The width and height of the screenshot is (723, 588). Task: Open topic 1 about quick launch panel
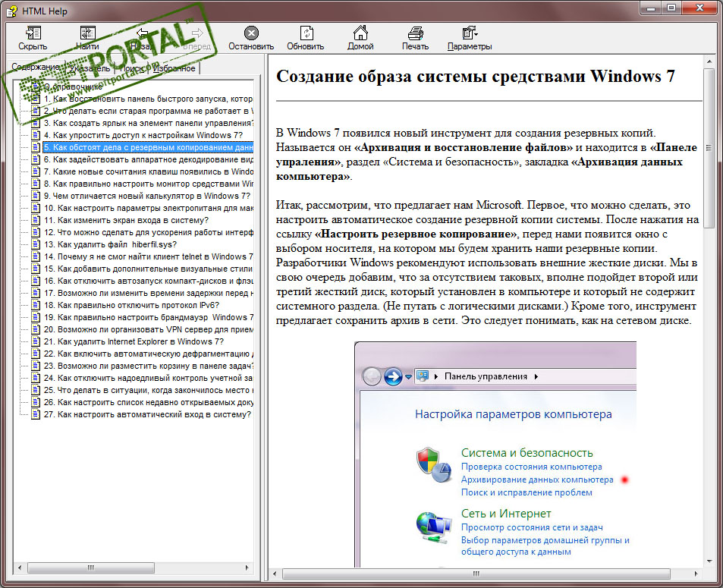pyautogui.click(x=148, y=99)
